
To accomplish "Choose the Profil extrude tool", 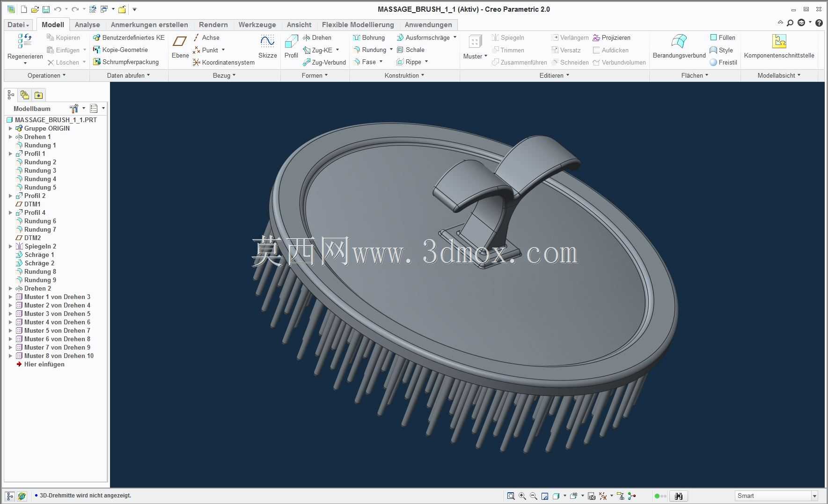I will [x=291, y=46].
